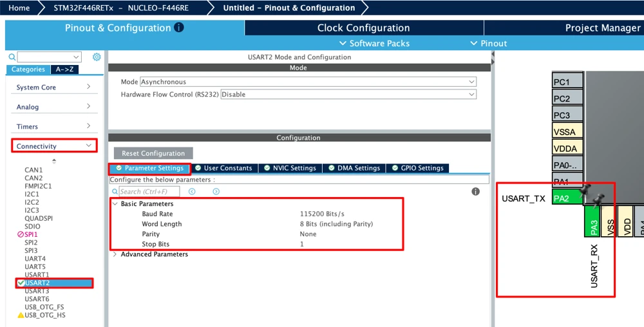Click the Untitled Pinout & Configuration breadcrumb
The height and width of the screenshot is (327, 644).
click(x=289, y=8)
